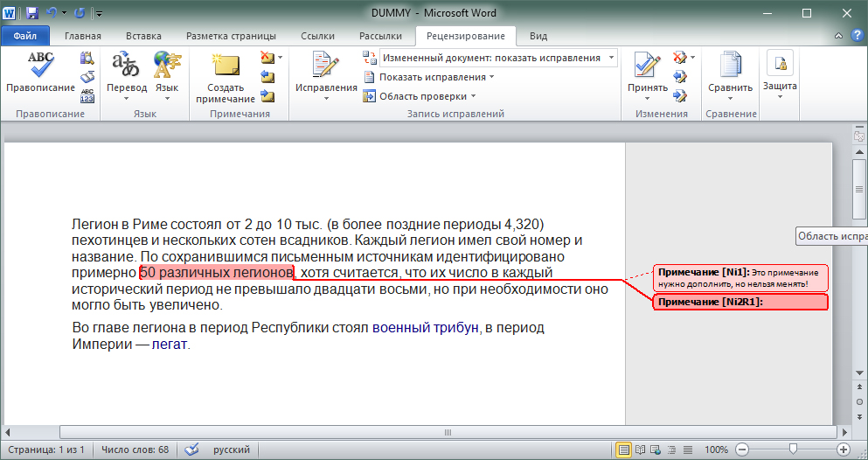Minimize the ribbon with the caret icon
This screenshot has width=868, height=460.
click(x=839, y=36)
